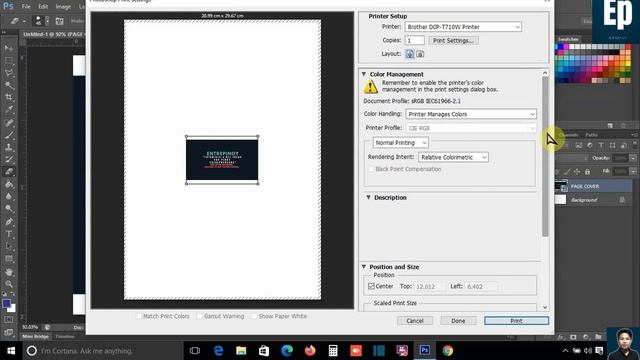The width and height of the screenshot is (640, 360).
Task: Add a layer mask icon in Layers panel
Action: 573,337
